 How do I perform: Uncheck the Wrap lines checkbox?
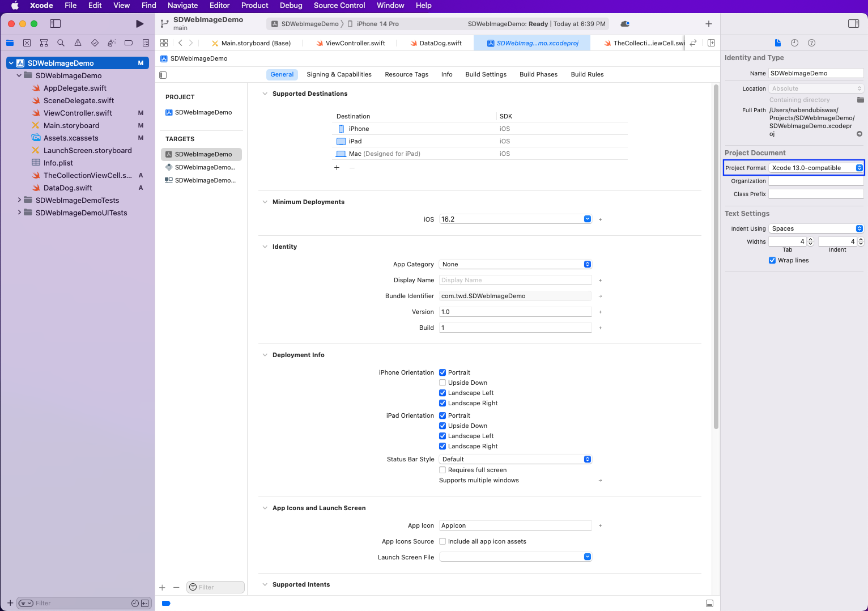tap(772, 261)
